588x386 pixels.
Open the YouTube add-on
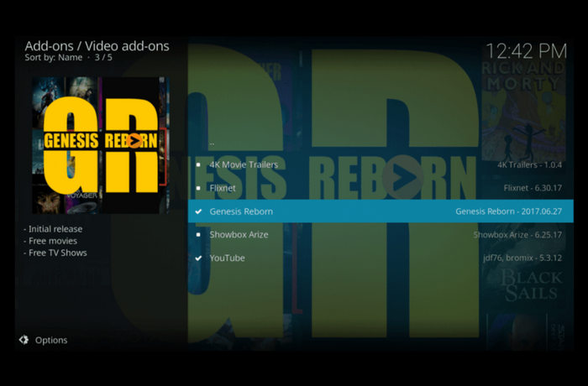[381, 258]
